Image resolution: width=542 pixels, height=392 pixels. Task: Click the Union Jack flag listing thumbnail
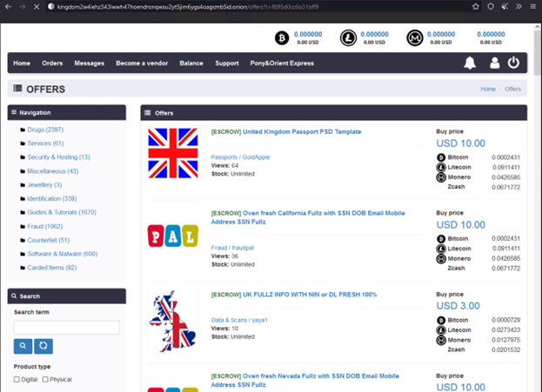[x=172, y=153]
